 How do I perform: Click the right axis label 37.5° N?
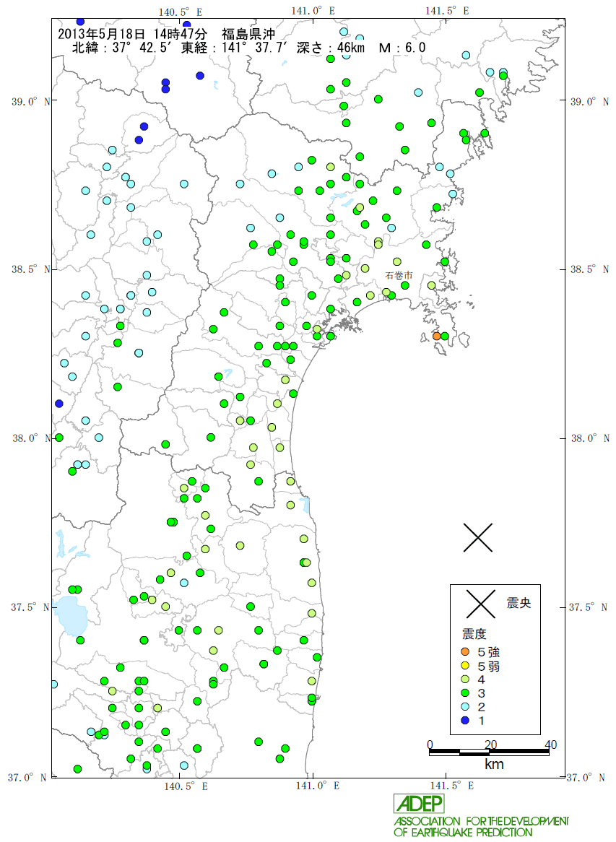[588, 607]
